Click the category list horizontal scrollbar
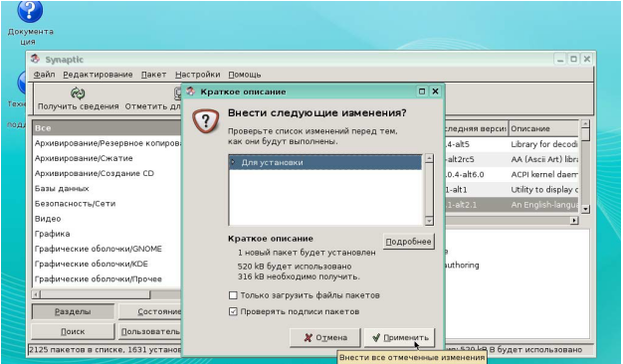The height and width of the screenshot is (364, 623). click(95, 294)
